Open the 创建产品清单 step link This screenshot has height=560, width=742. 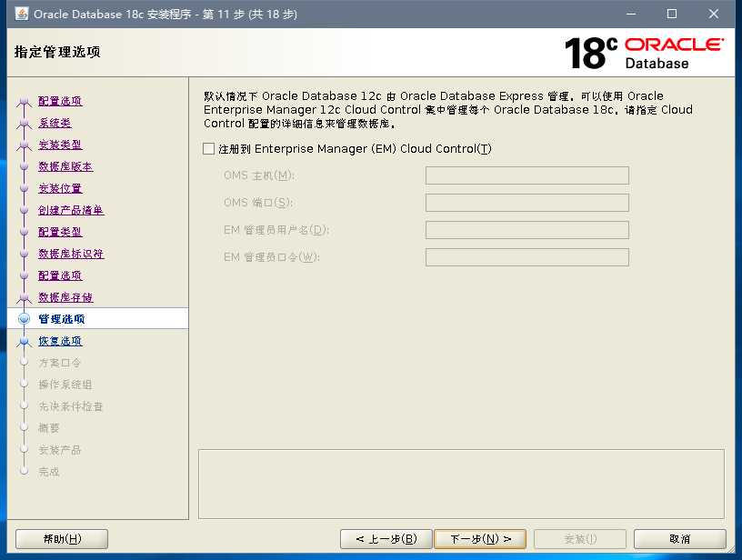coord(71,210)
